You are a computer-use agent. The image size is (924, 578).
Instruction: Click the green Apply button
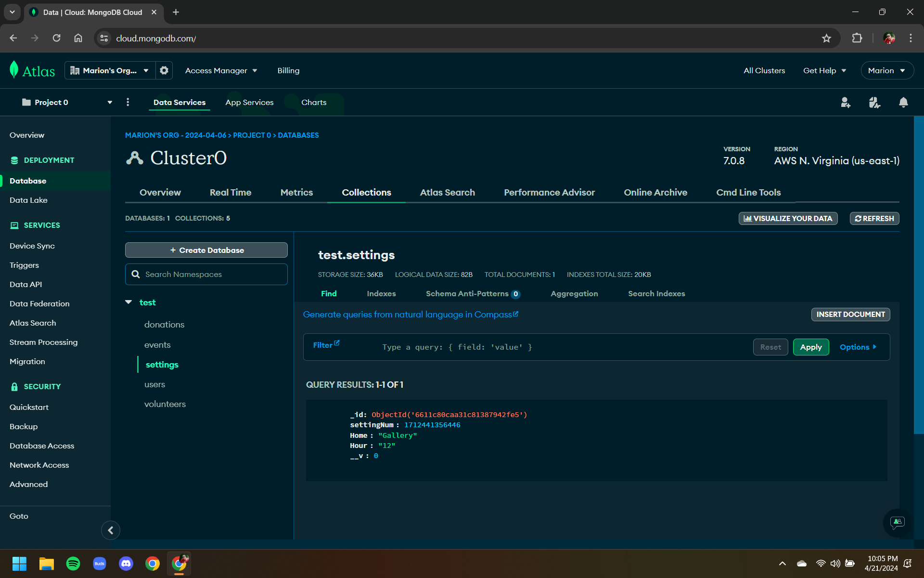click(x=810, y=347)
